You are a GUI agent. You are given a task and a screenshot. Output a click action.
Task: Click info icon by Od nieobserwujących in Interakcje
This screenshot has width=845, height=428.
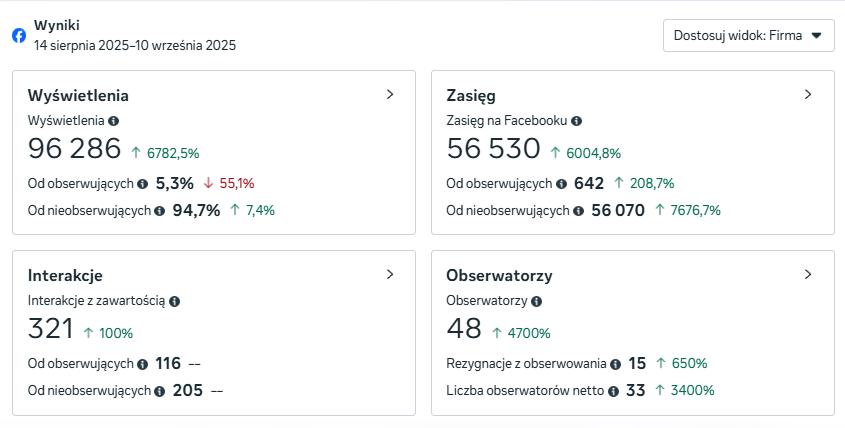point(160,391)
